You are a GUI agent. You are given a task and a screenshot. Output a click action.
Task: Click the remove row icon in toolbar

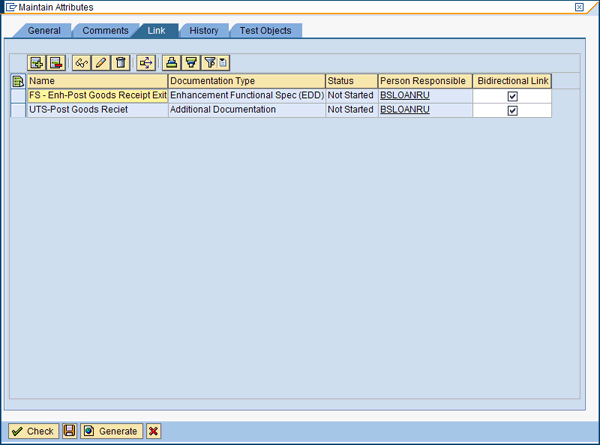coord(56,63)
